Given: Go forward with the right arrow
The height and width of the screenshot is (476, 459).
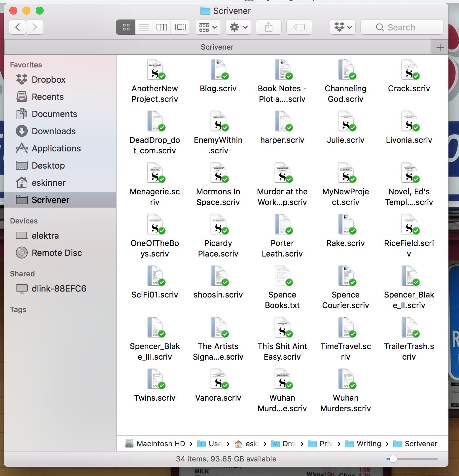Looking at the screenshot, I should tap(35, 27).
